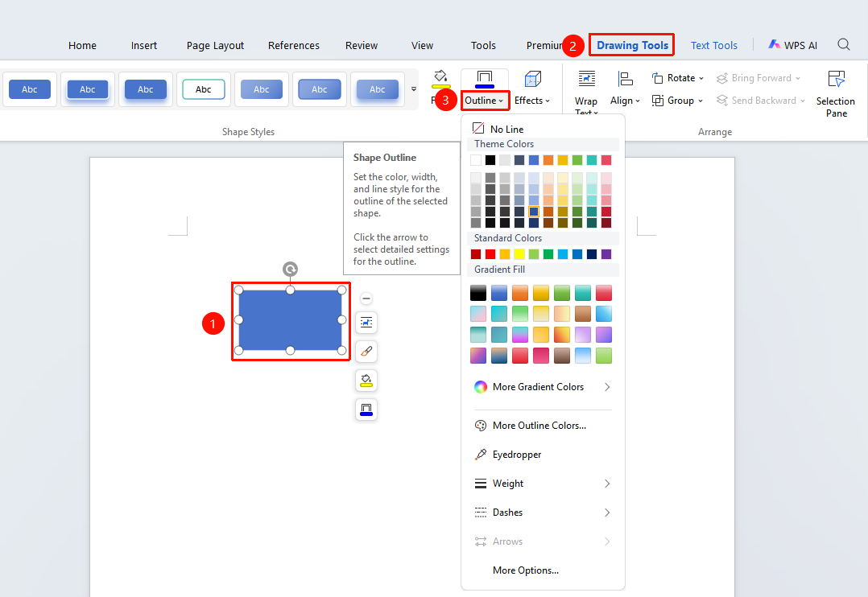This screenshot has width=868, height=597.
Task: Expand the Weight submenu
Action: coord(543,484)
